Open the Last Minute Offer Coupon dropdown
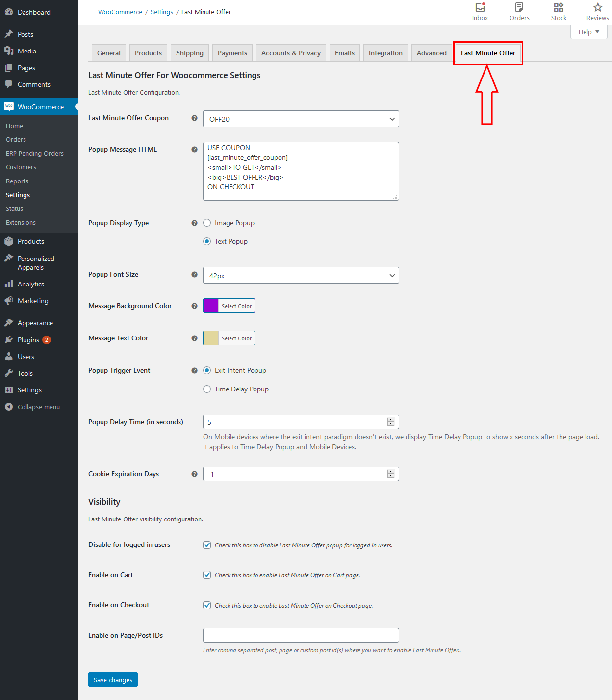Viewport: 612px width, 700px height. coord(301,119)
